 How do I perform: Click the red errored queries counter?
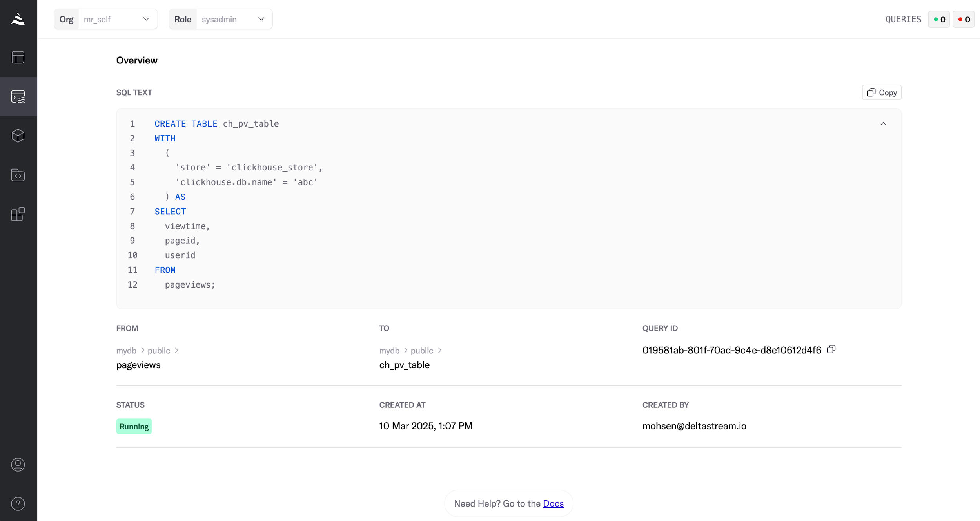(964, 19)
